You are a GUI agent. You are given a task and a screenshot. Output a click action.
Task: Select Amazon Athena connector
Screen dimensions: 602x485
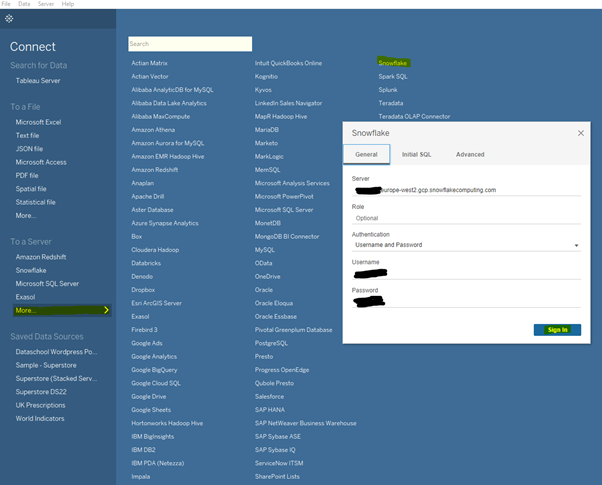[x=153, y=130]
